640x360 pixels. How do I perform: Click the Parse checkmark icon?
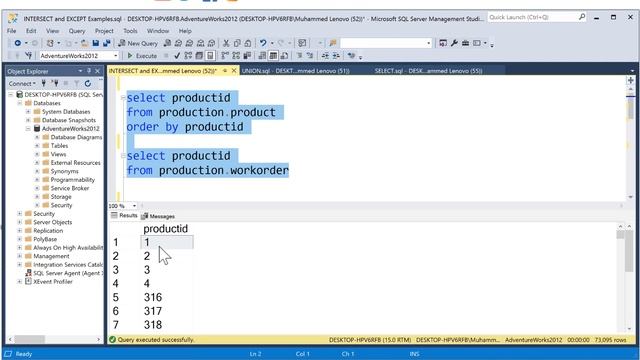pyautogui.click(x=177, y=56)
